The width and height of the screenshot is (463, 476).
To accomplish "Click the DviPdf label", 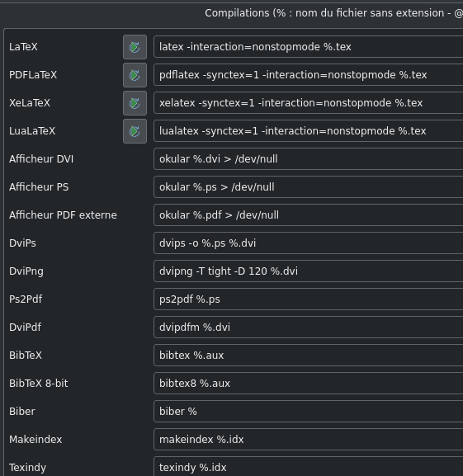I will (25, 328).
